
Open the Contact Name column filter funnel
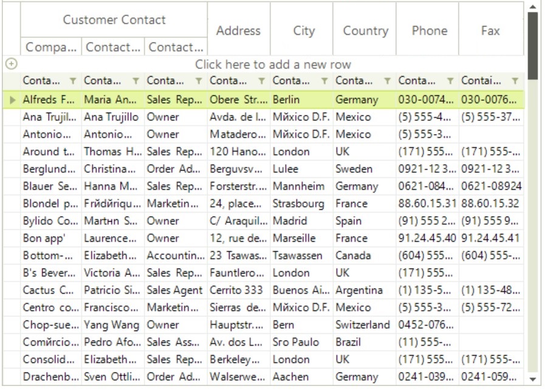(136, 81)
